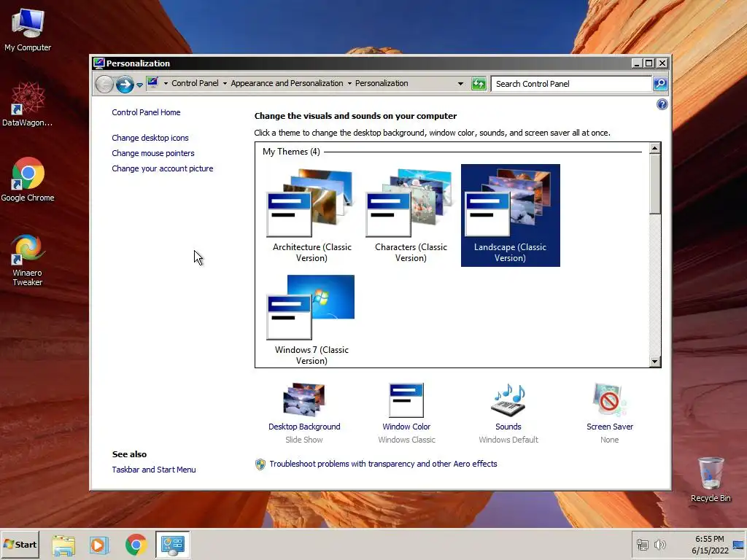This screenshot has width=747, height=560.
Task: Click the Windows Default text under Sounds
Action: point(508,440)
